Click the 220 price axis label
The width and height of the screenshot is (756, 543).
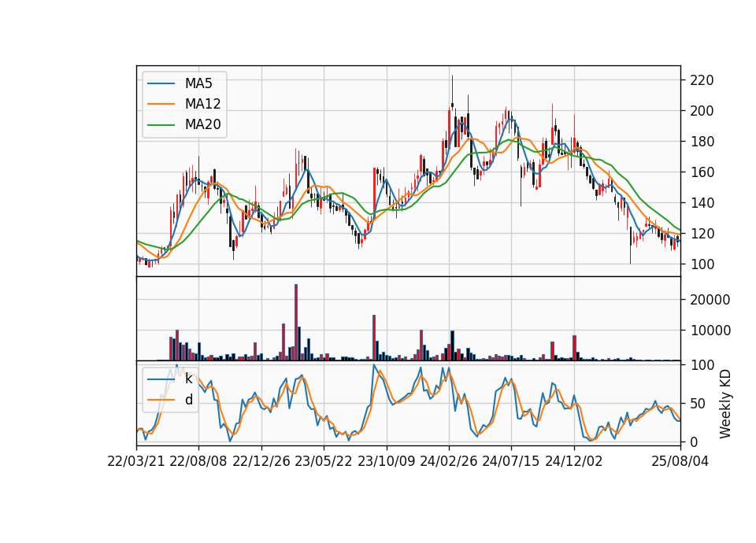702,80
